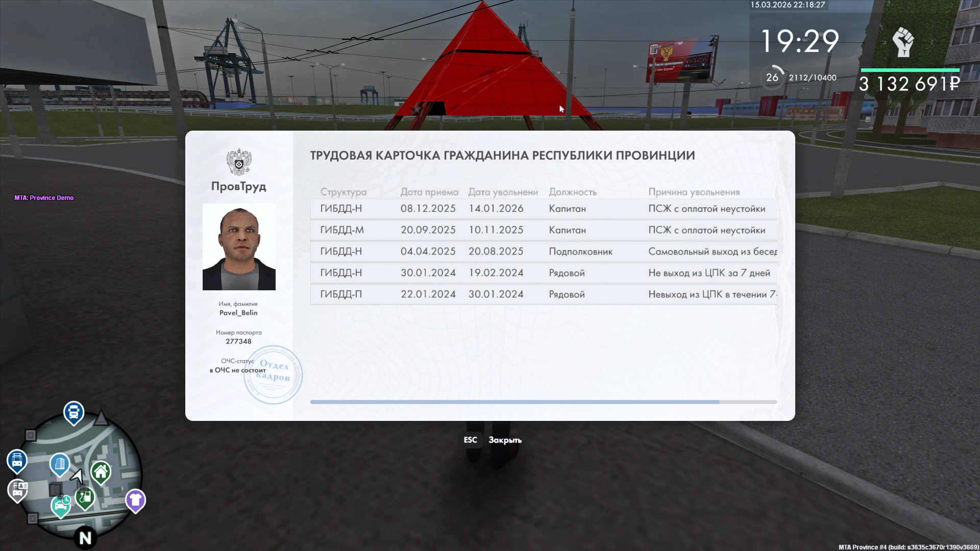Click the truck marker on the minimap
The image size is (980, 551).
tap(73, 411)
